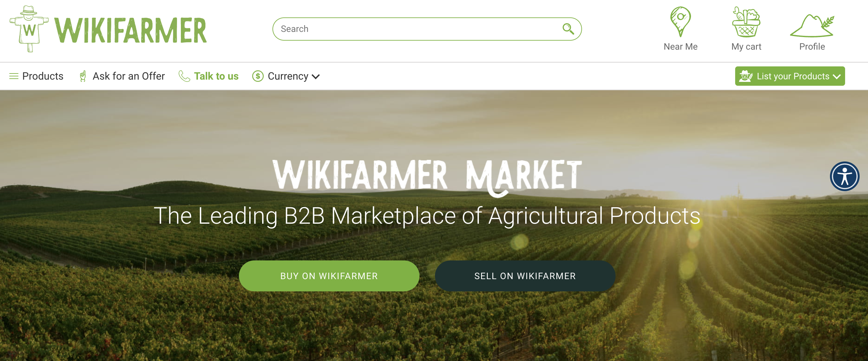Viewport: 868px width, 361px height.
Task: Open My cart basket icon
Action: [746, 22]
